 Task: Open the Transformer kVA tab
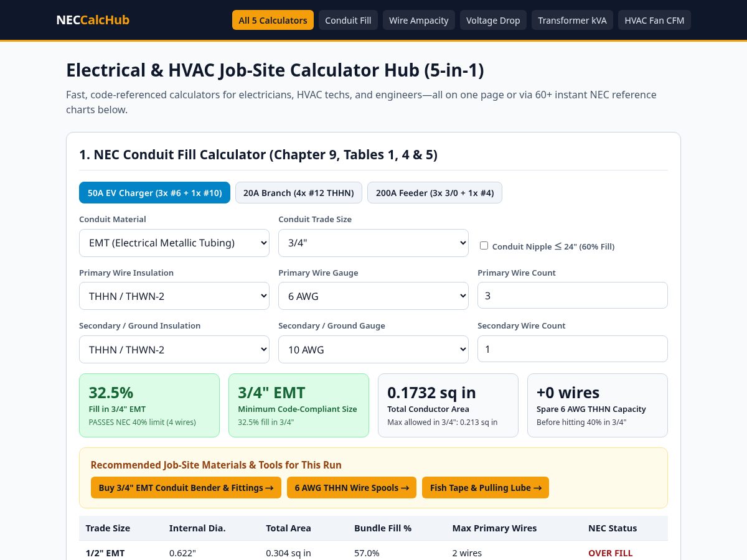point(572,20)
